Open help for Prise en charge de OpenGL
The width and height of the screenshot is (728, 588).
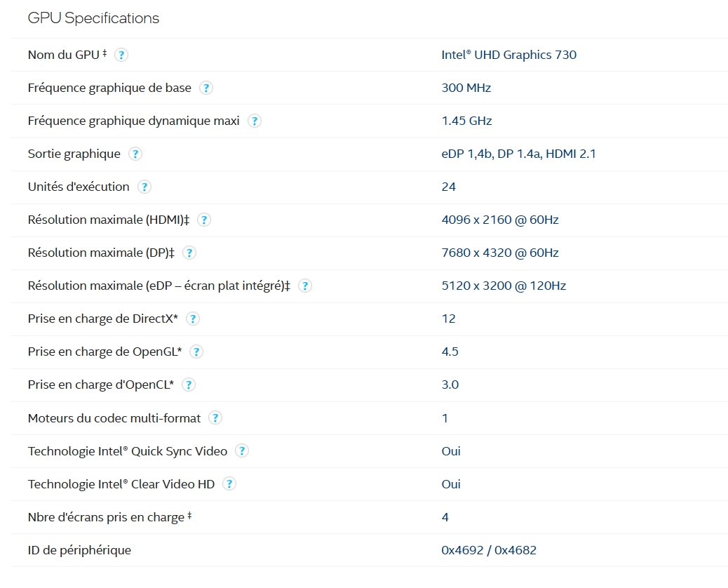coord(196,352)
